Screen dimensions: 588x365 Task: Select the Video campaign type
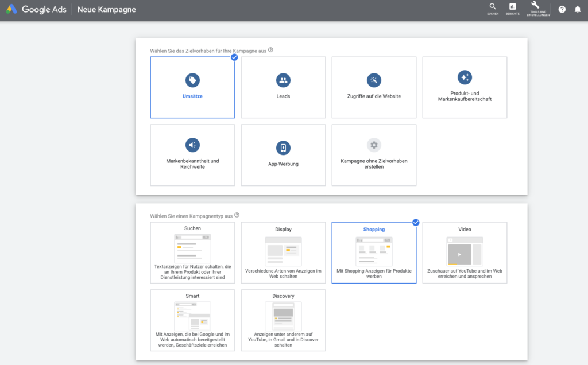tap(465, 253)
